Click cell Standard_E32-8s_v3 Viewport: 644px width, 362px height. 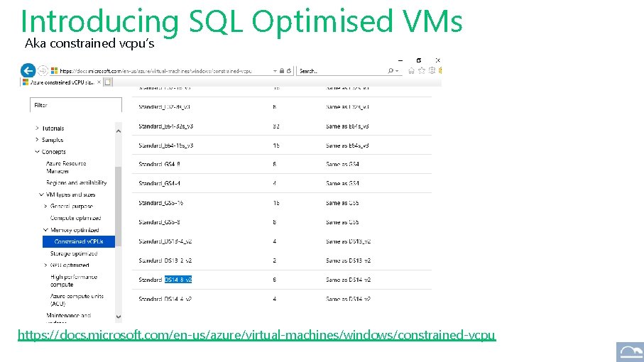coord(164,106)
